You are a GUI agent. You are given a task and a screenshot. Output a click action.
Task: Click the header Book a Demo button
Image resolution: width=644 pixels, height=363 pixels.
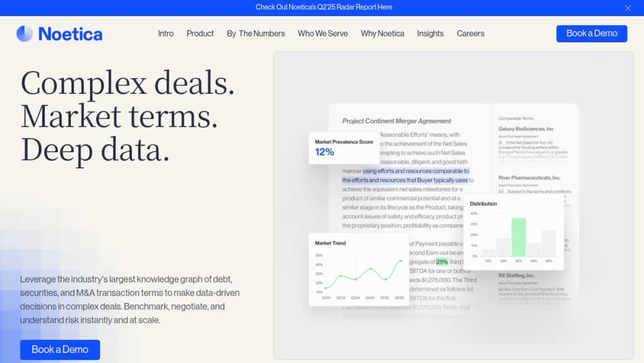pos(592,33)
